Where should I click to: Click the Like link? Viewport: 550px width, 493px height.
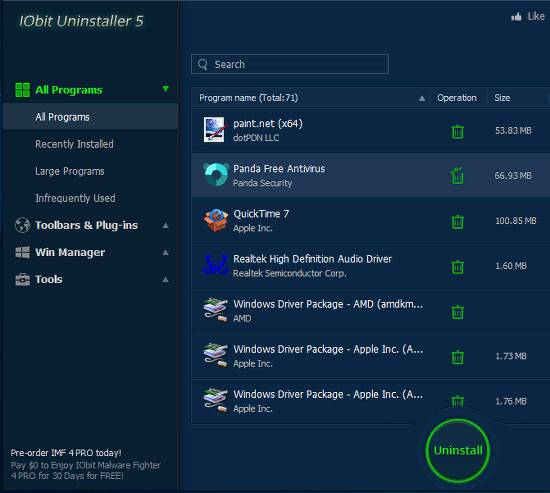(x=536, y=16)
